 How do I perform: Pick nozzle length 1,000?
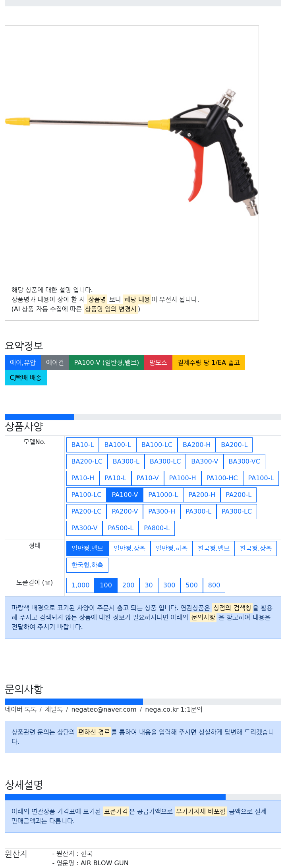click(x=80, y=585)
